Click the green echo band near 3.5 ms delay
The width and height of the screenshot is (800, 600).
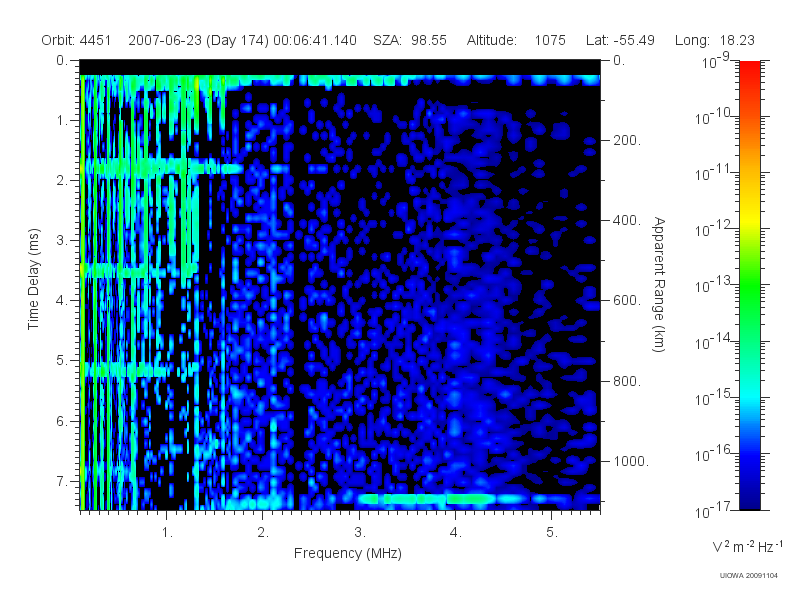pos(139,270)
